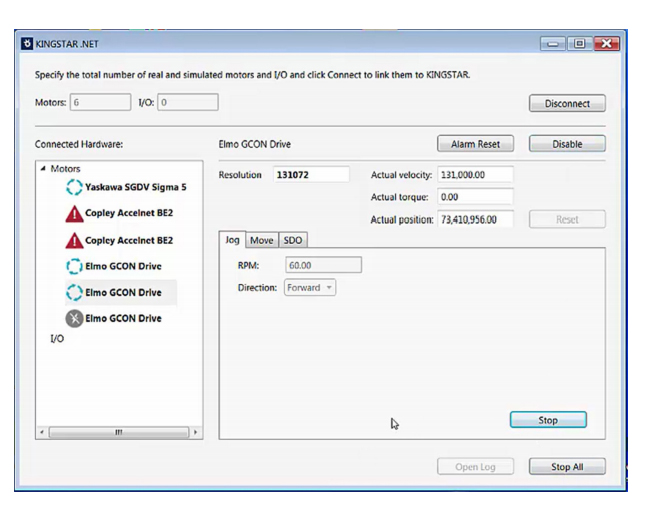Disable the selected drive
This screenshot has height=519, width=645.
point(567,144)
